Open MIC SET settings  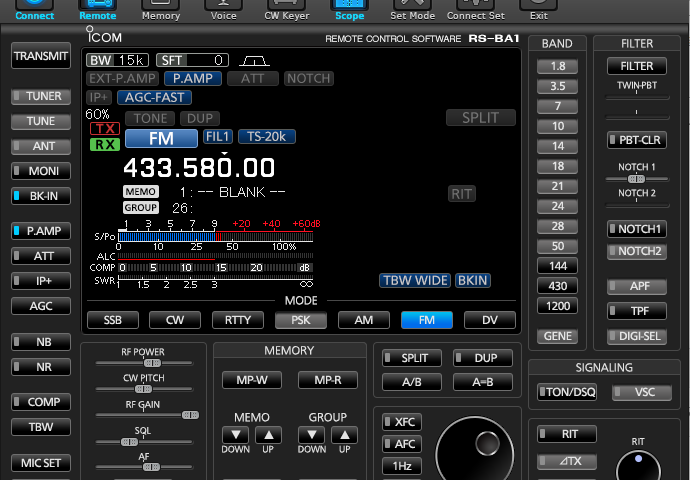coord(41,463)
